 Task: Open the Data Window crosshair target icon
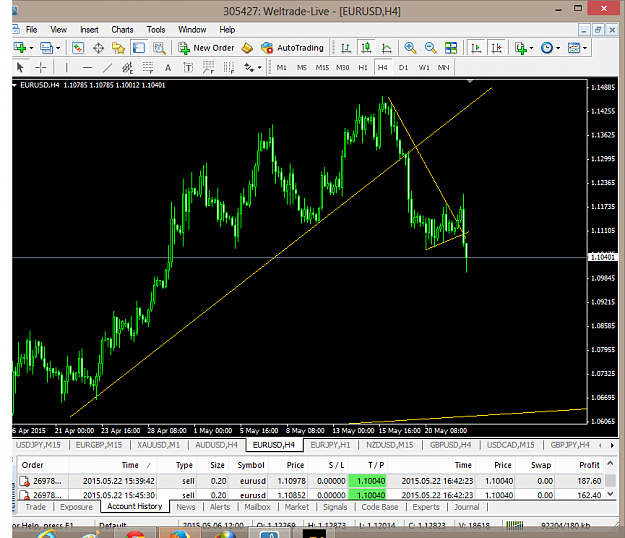click(x=98, y=48)
